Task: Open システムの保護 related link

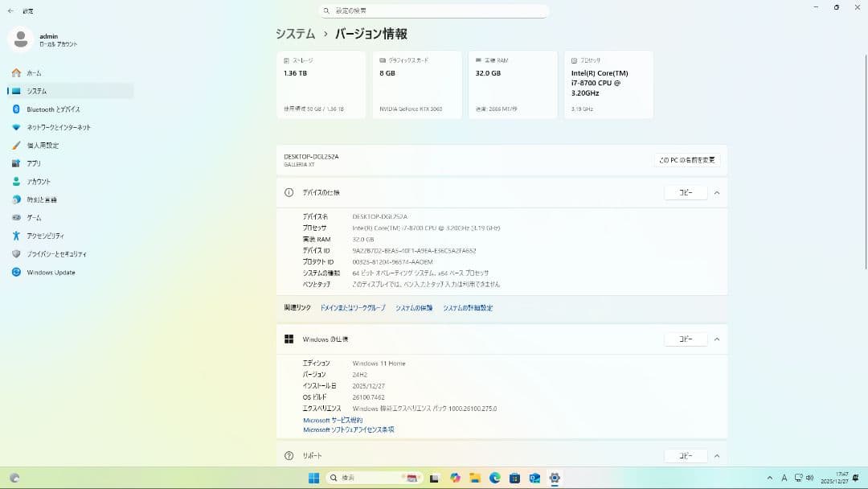Action: click(414, 308)
